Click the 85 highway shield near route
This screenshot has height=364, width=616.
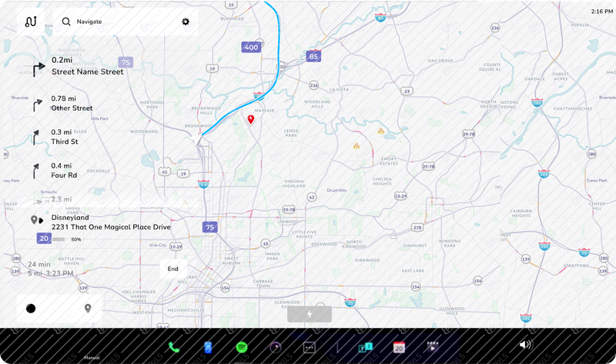pos(313,56)
